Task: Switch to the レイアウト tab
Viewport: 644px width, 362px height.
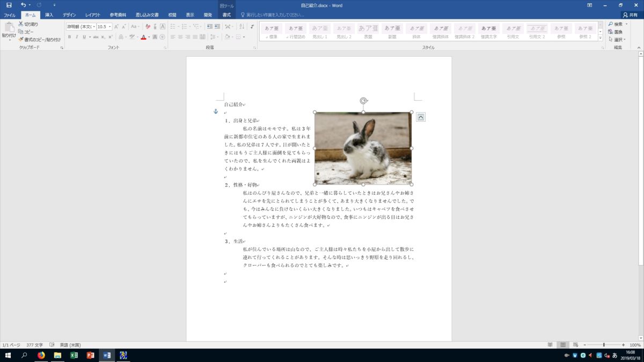Action: tap(93, 15)
